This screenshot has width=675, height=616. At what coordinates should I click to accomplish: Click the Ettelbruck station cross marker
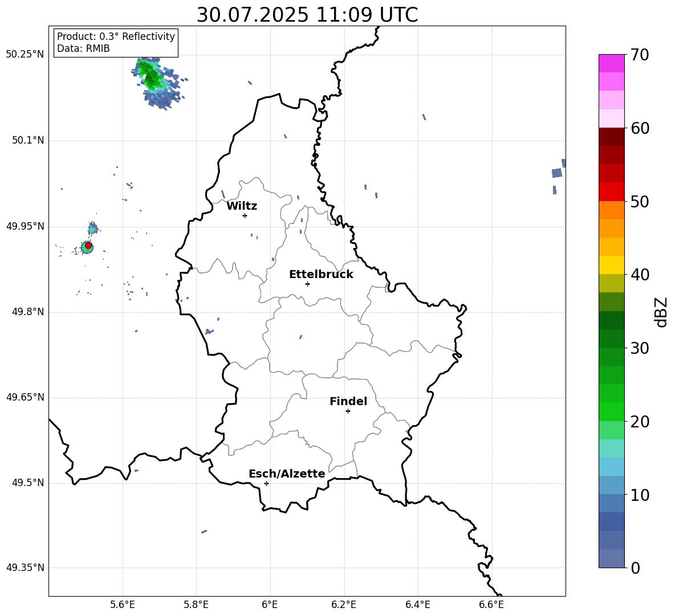point(307,284)
